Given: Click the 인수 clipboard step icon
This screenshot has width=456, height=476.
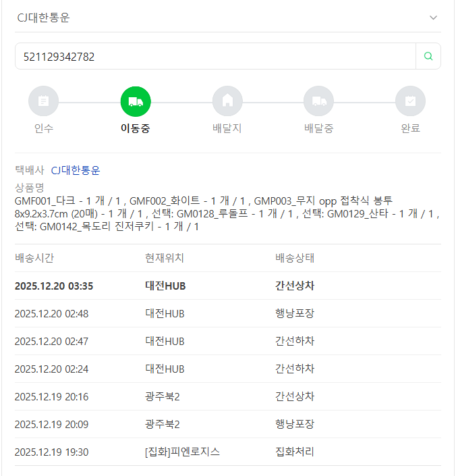Looking at the screenshot, I should pos(44,101).
